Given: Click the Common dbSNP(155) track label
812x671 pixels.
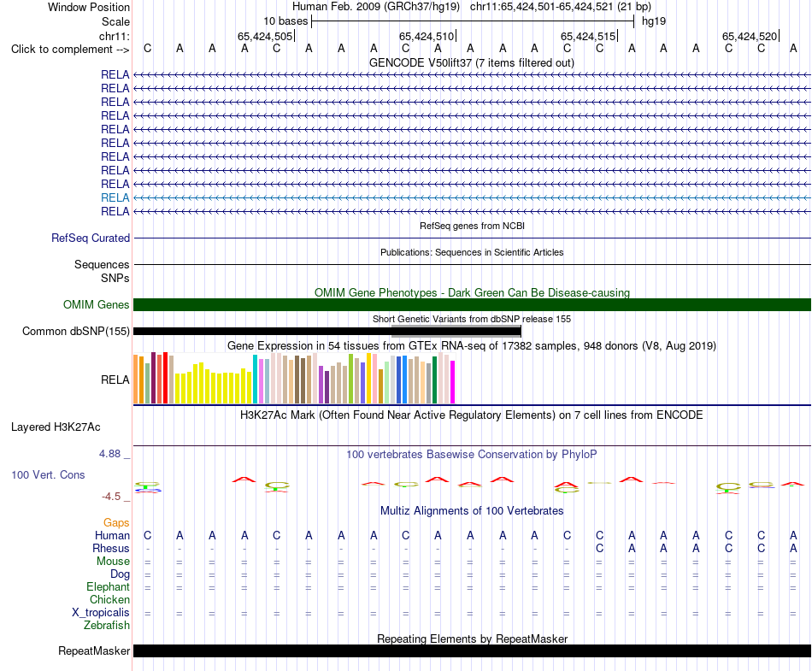Looking at the screenshot, I should pos(76,332).
